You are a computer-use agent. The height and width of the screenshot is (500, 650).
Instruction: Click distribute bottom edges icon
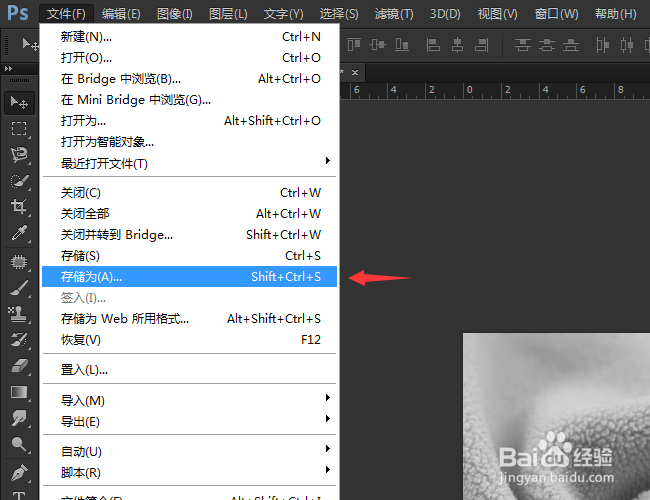[x=571, y=44]
